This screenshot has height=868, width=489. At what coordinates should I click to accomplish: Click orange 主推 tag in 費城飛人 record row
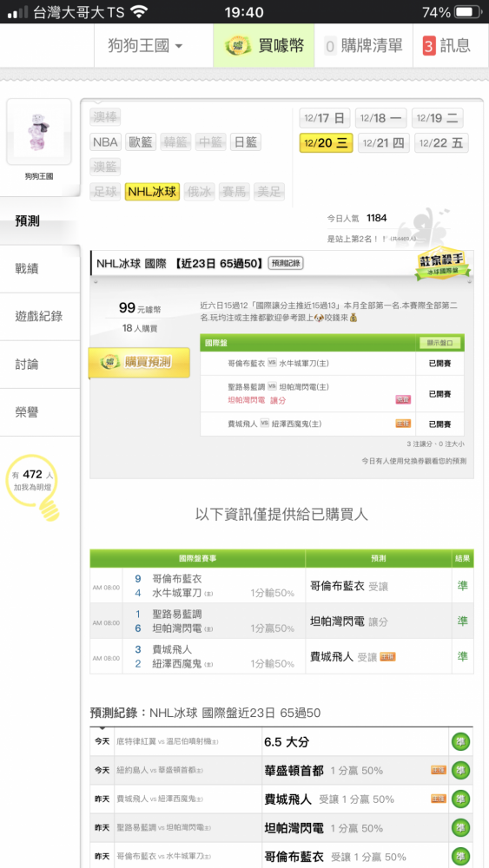tap(439, 799)
